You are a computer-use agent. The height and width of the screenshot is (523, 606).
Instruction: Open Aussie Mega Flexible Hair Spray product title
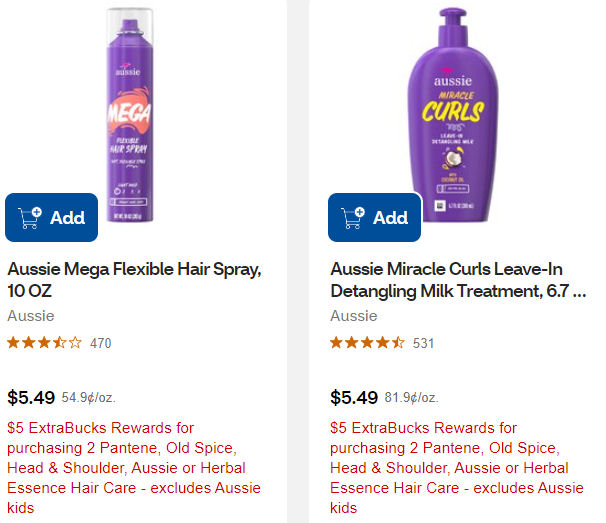pos(134,279)
